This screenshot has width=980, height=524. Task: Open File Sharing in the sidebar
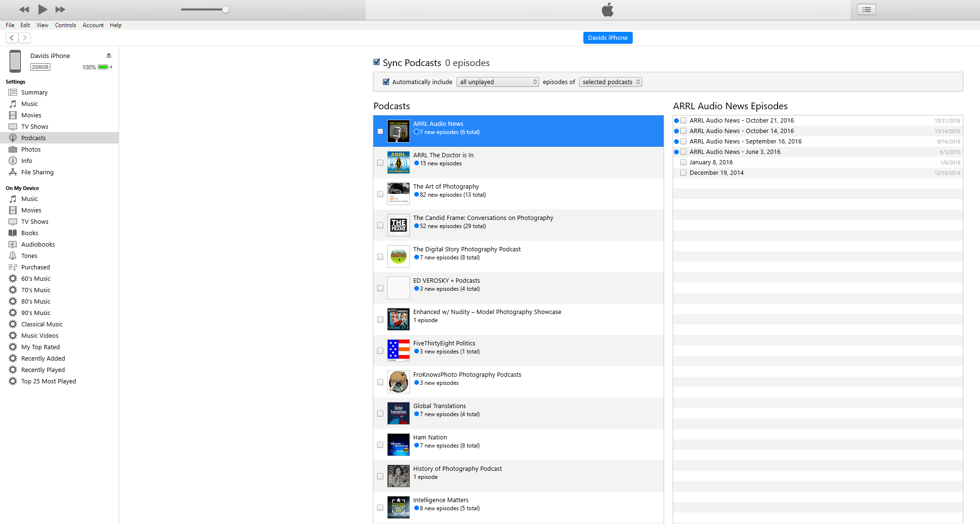[37, 172]
